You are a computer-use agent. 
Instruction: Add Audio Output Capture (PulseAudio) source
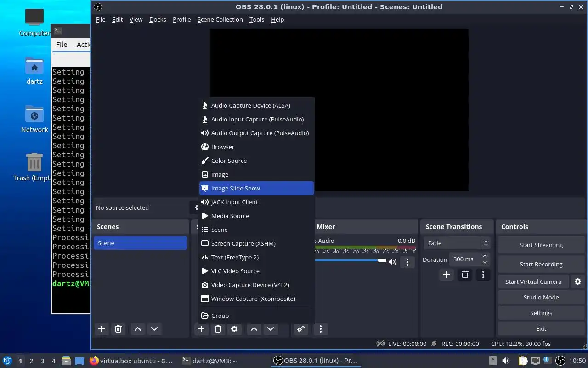pyautogui.click(x=256, y=133)
